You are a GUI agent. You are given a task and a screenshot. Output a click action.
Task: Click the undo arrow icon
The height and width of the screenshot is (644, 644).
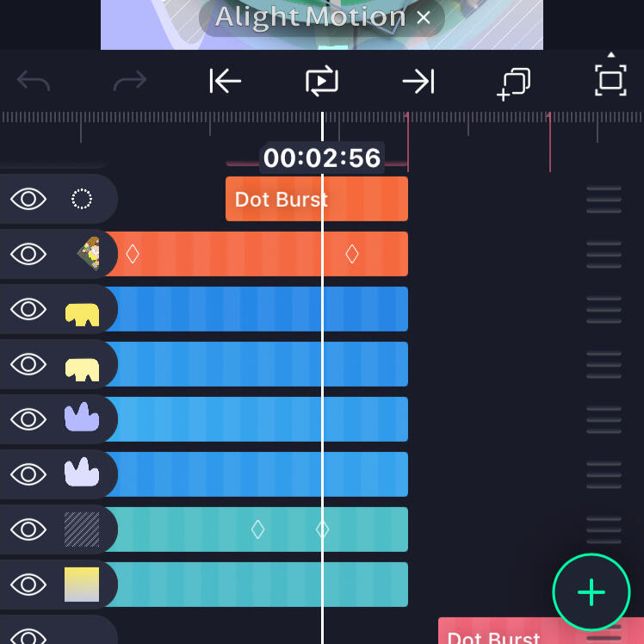[x=34, y=81]
